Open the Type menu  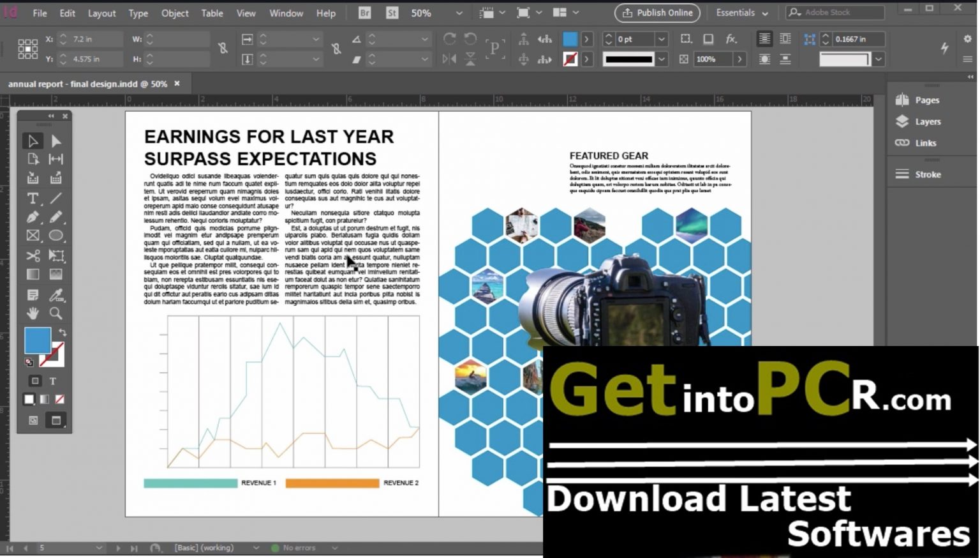click(138, 13)
